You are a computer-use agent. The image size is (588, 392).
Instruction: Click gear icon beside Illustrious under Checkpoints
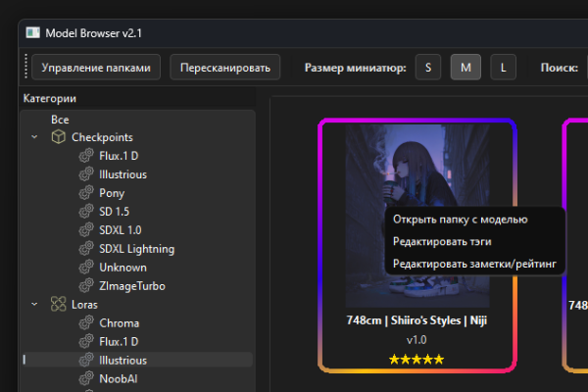86,174
